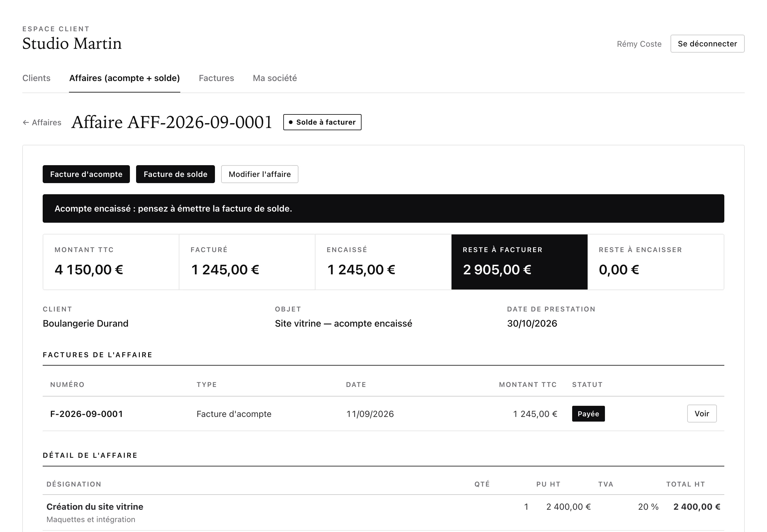Click the Numéro column header

pos(67,384)
